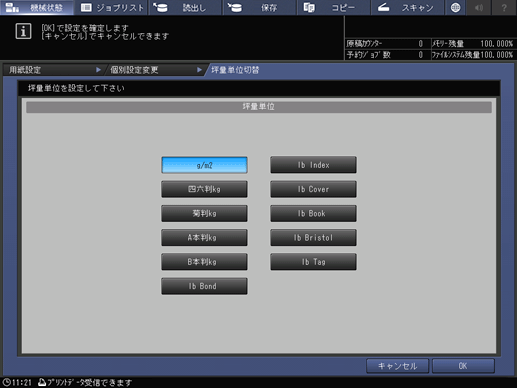Open the 読出し recall tab

click(185, 7)
